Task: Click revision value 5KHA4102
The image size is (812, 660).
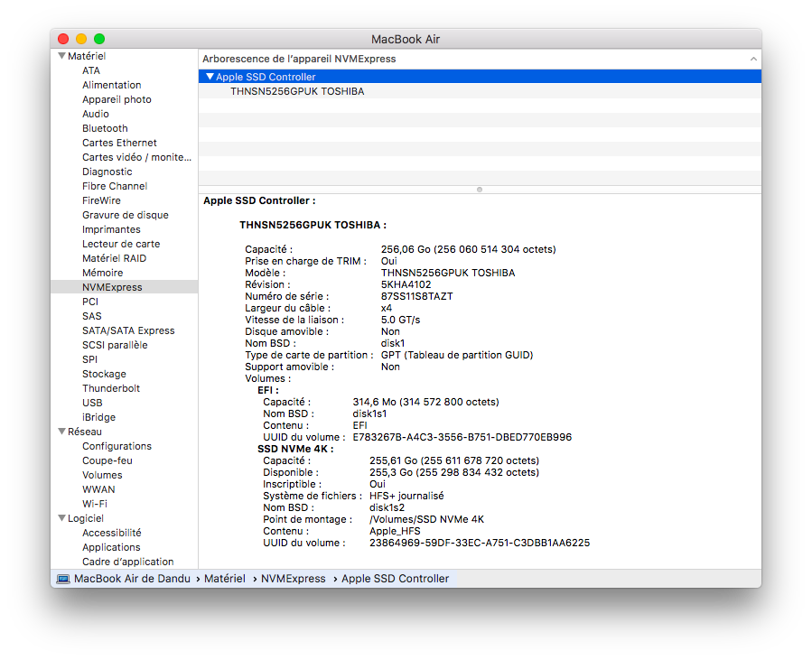Action: point(406,284)
